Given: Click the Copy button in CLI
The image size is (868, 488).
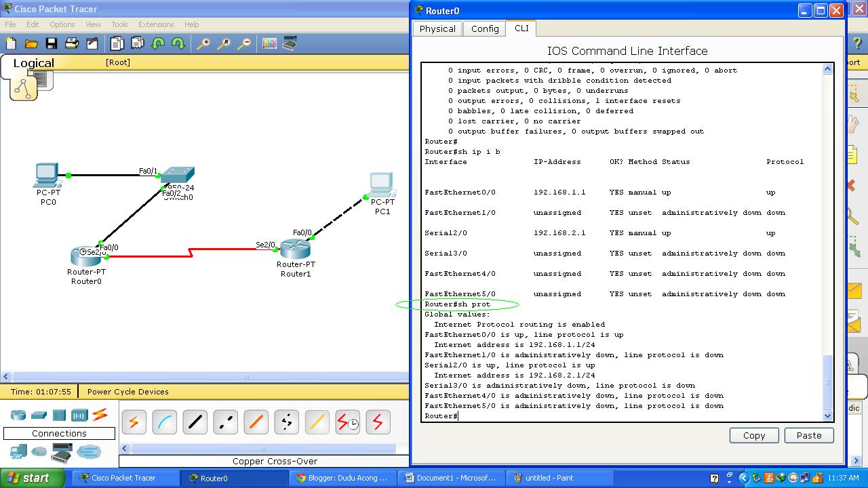Looking at the screenshot, I should [754, 436].
